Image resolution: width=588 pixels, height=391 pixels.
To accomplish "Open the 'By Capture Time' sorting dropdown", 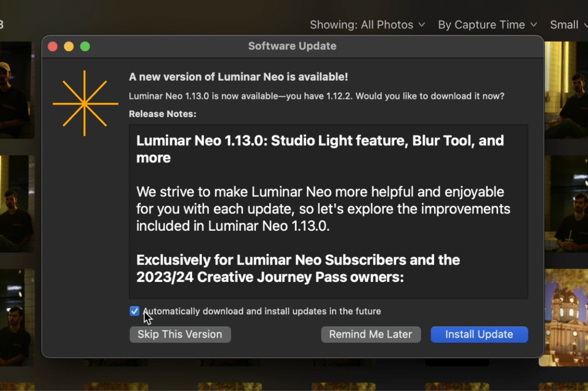I will click(x=481, y=25).
